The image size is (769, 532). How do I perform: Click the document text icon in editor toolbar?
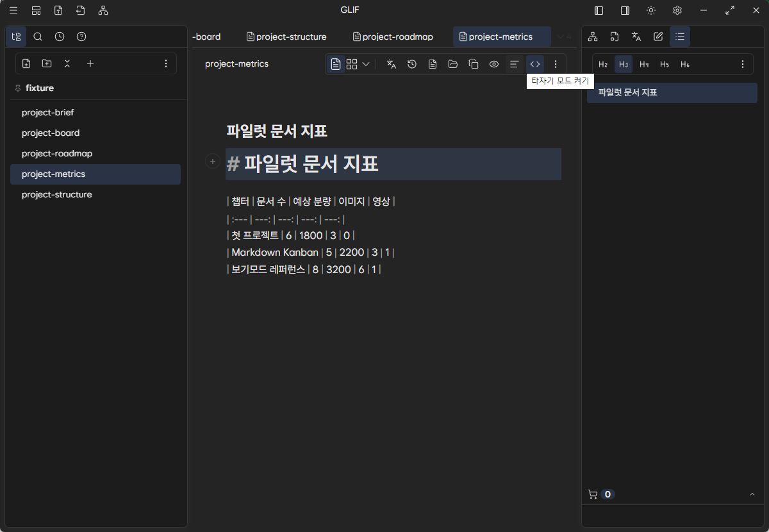[x=433, y=63]
